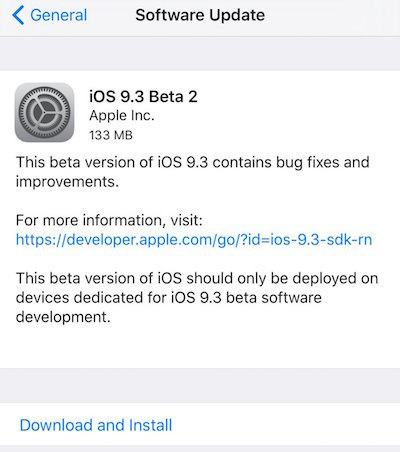Viewport: 400px width, 452px height.
Task: Tap the beta deployment warning paragraph
Action: 197,297
